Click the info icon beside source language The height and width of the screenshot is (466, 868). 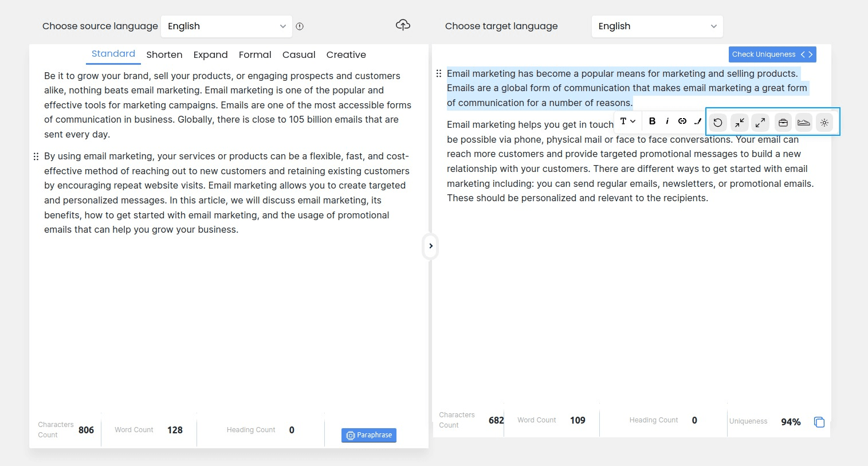(300, 26)
